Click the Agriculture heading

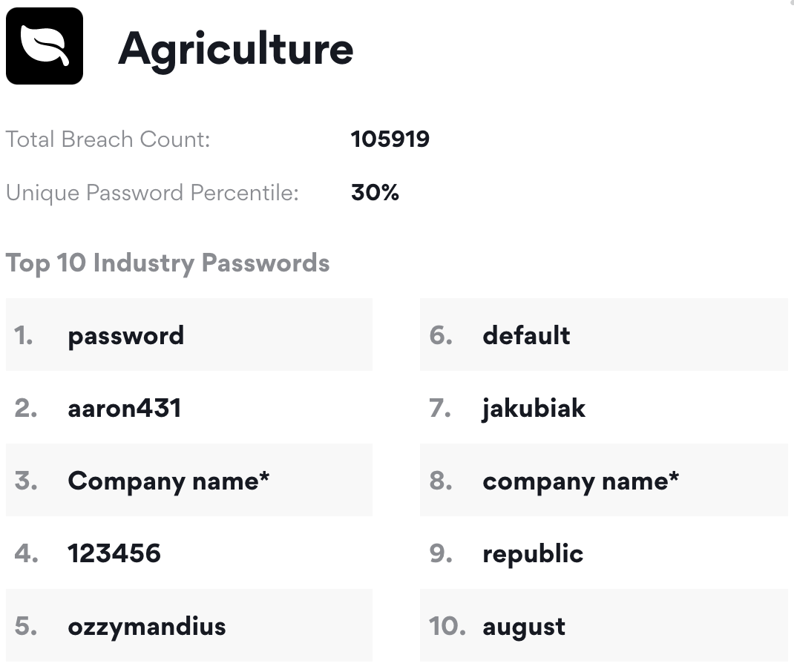tap(235, 50)
